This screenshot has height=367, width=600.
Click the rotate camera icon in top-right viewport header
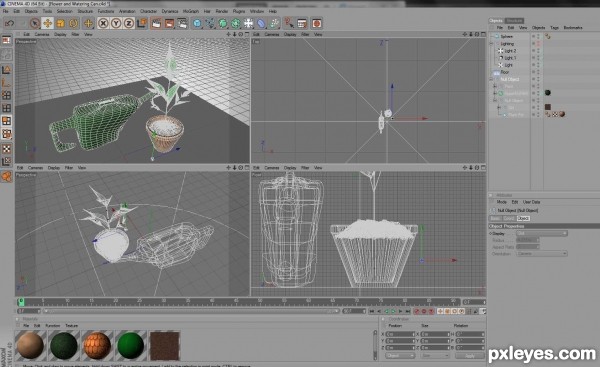pyautogui.click(x=477, y=34)
